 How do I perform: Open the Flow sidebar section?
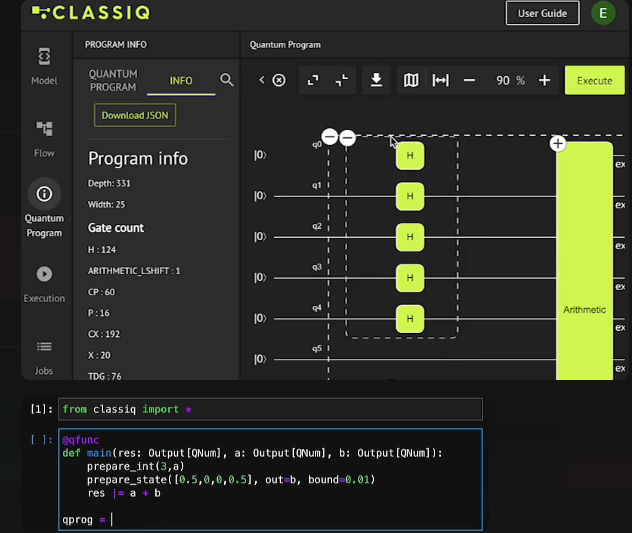pyautogui.click(x=44, y=139)
